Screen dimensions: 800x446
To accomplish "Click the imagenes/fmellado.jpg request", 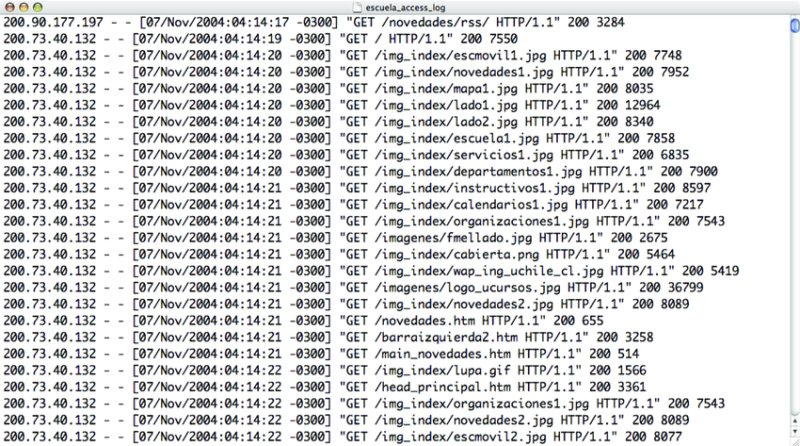I will (x=453, y=238).
